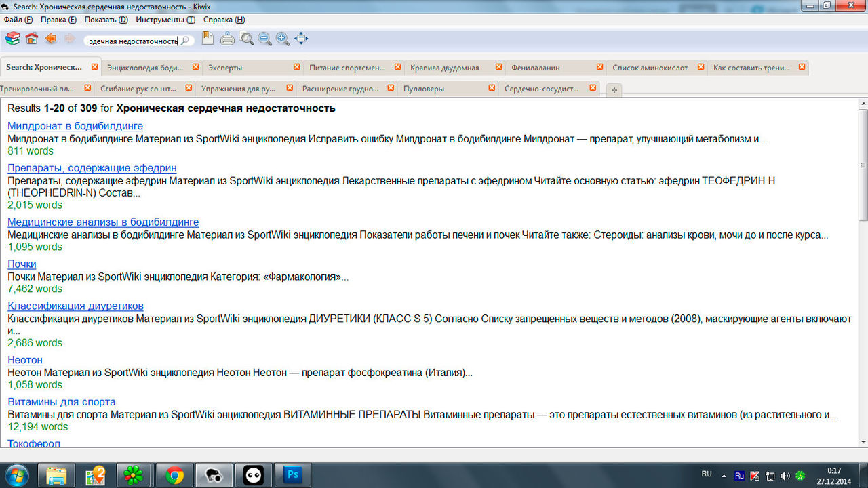This screenshot has width=868, height=488.
Task: Open the Kiwix library books icon
Action: 12,39
